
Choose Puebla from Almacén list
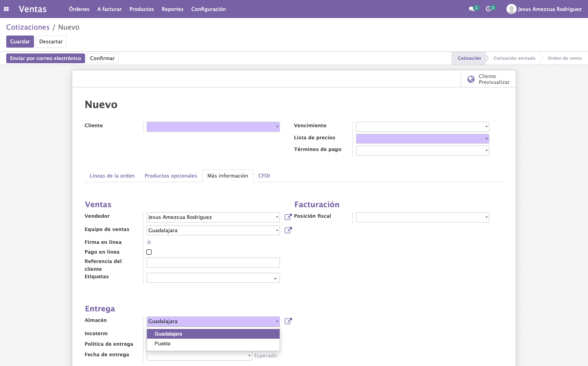213,344
